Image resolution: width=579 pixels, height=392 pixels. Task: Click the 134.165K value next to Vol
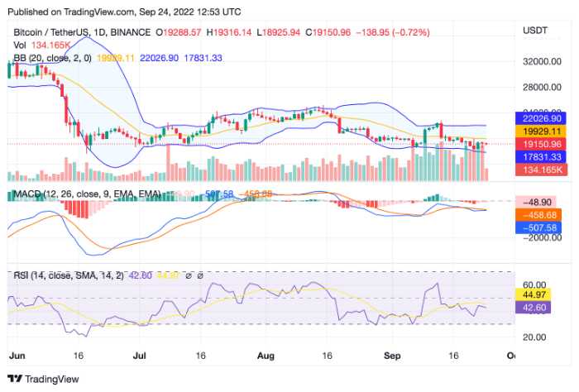[x=50, y=45]
